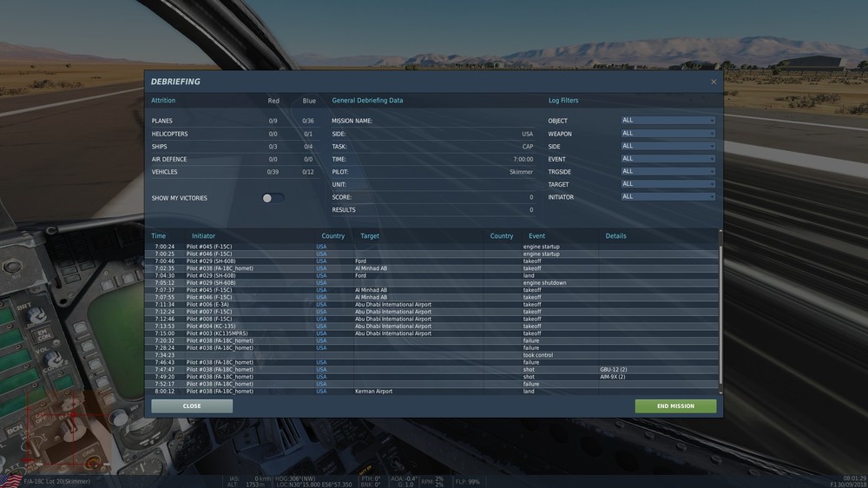Open the TRGSIDE filter dropdown
Screen dimensions: 868x488
(x=667, y=172)
